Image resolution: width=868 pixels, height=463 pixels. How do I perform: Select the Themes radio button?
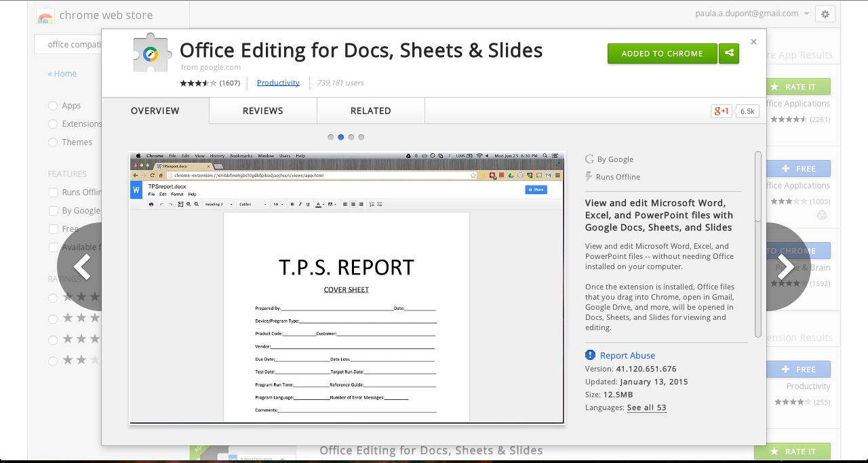pyautogui.click(x=53, y=142)
